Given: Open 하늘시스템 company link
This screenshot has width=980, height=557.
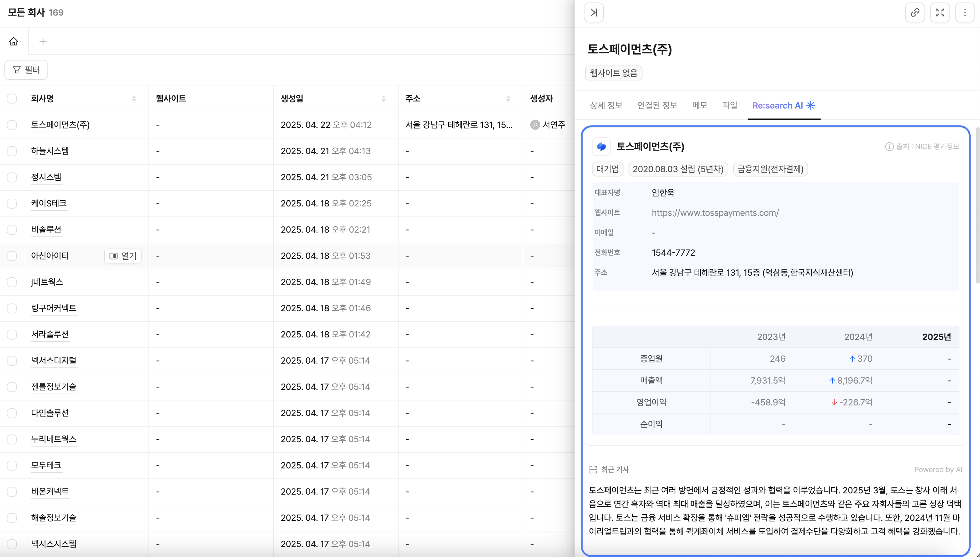Looking at the screenshot, I should [x=50, y=151].
